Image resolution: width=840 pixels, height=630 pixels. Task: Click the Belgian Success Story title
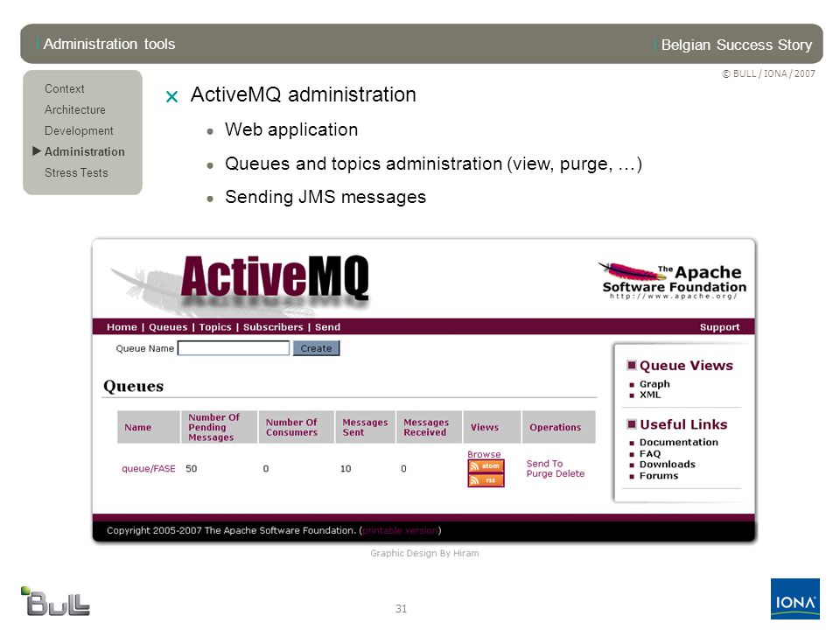tap(737, 45)
